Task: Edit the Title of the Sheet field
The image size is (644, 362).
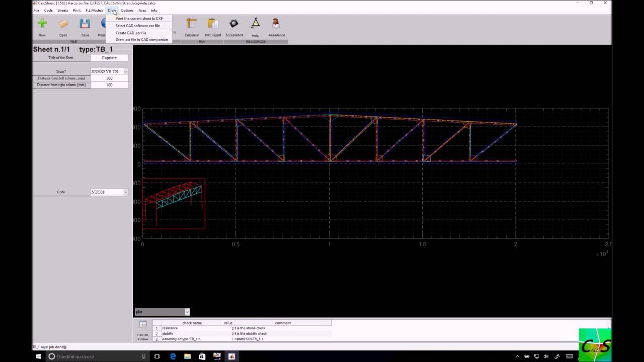Action: pos(109,58)
